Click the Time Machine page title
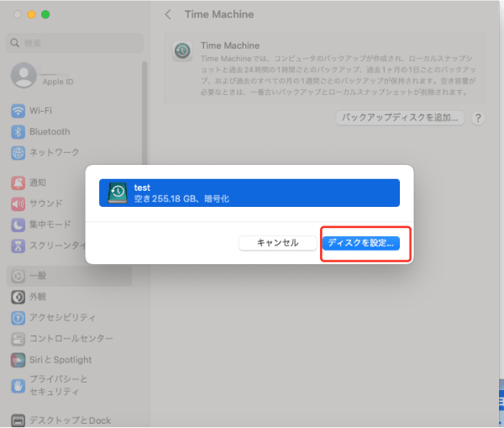 pos(219,14)
